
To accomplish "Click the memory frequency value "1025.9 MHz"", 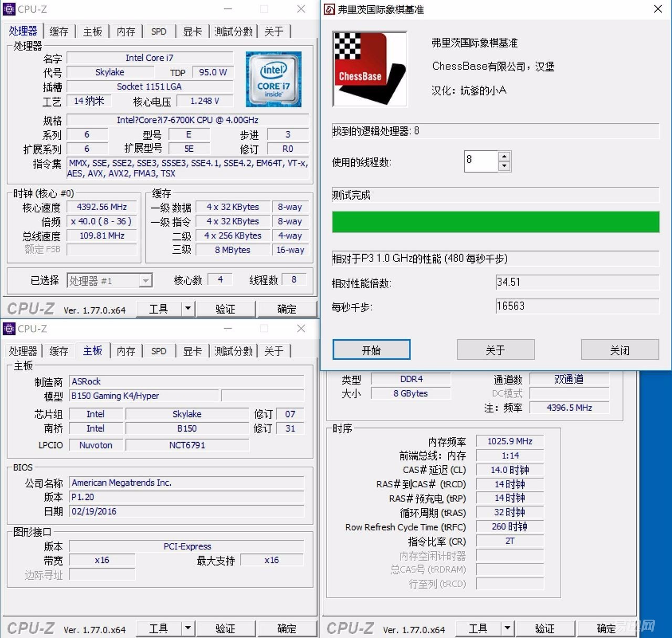I will [x=510, y=441].
